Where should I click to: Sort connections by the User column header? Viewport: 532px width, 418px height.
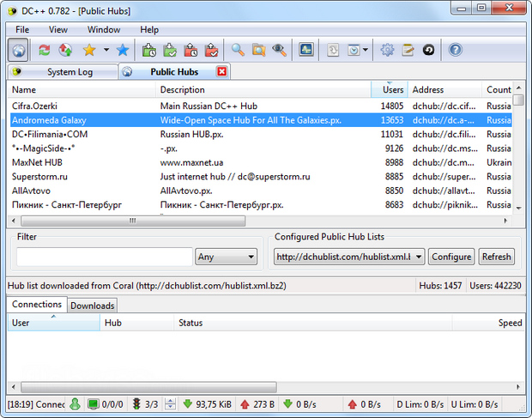[x=53, y=323]
